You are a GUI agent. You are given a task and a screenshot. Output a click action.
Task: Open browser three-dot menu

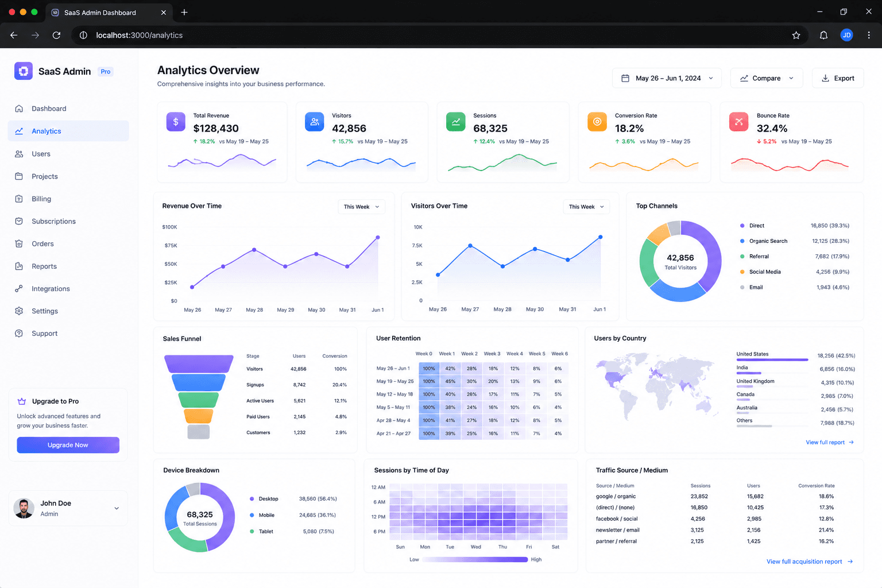pos(869,35)
